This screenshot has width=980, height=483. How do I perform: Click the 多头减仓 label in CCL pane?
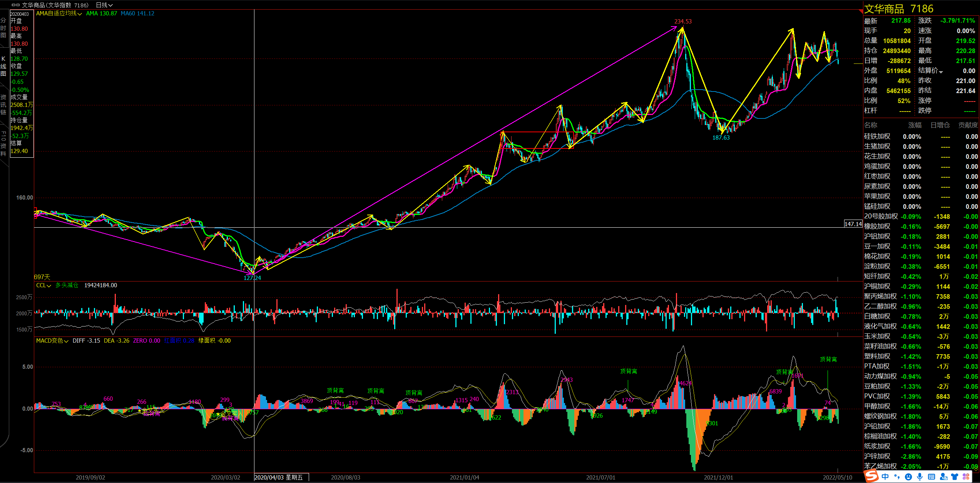click(x=67, y=285)
